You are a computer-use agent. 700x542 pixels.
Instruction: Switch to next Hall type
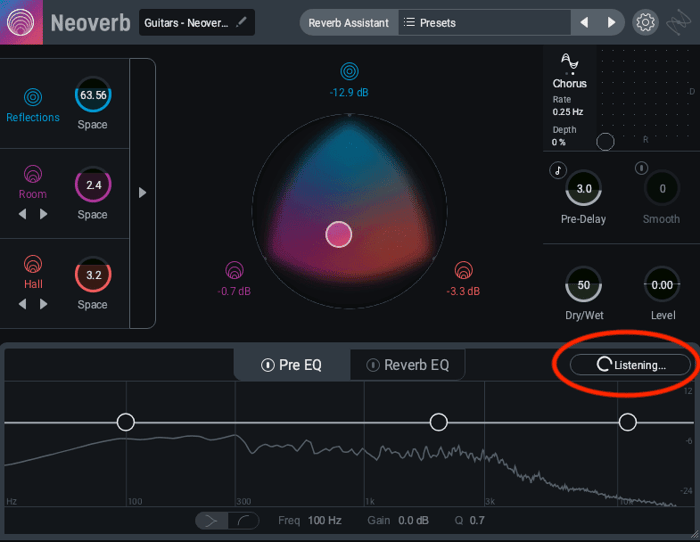43,304
